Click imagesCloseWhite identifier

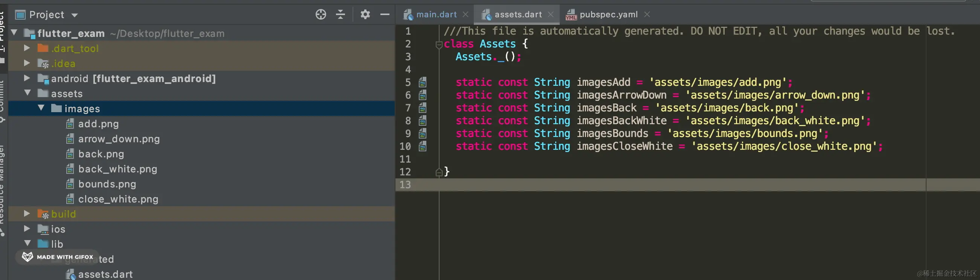624,146
